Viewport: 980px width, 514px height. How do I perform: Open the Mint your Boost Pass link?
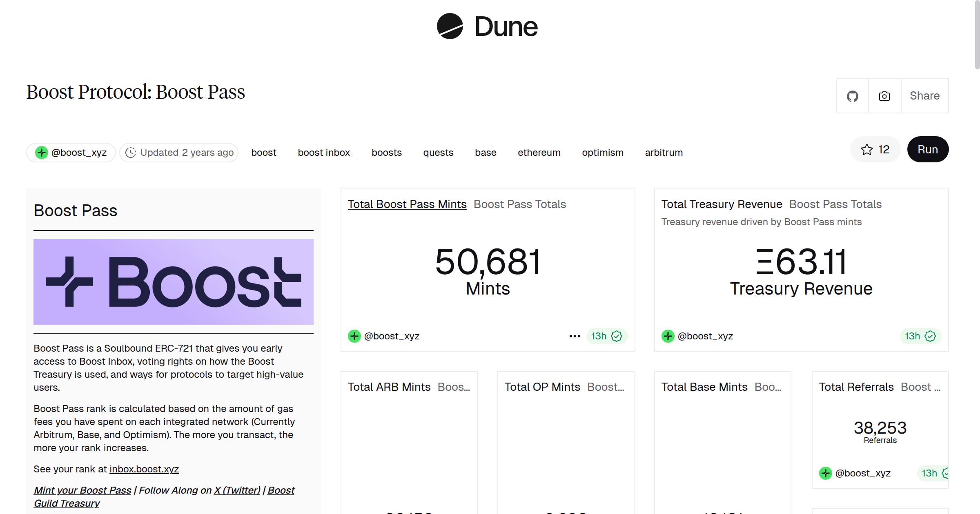82,490
